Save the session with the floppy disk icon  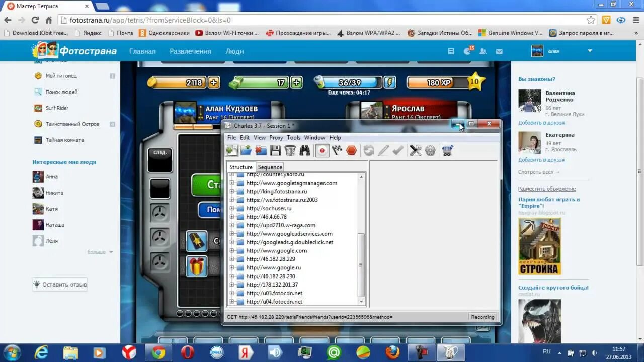coord(275,150)
